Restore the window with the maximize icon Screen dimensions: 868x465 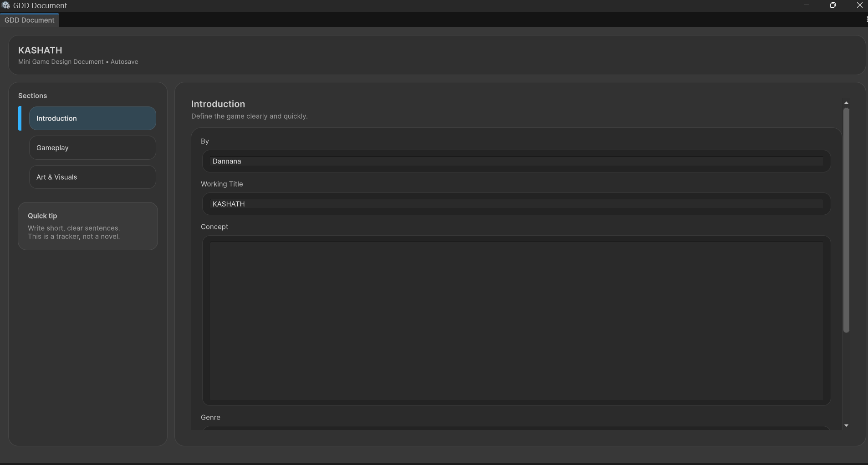point(833,5)
